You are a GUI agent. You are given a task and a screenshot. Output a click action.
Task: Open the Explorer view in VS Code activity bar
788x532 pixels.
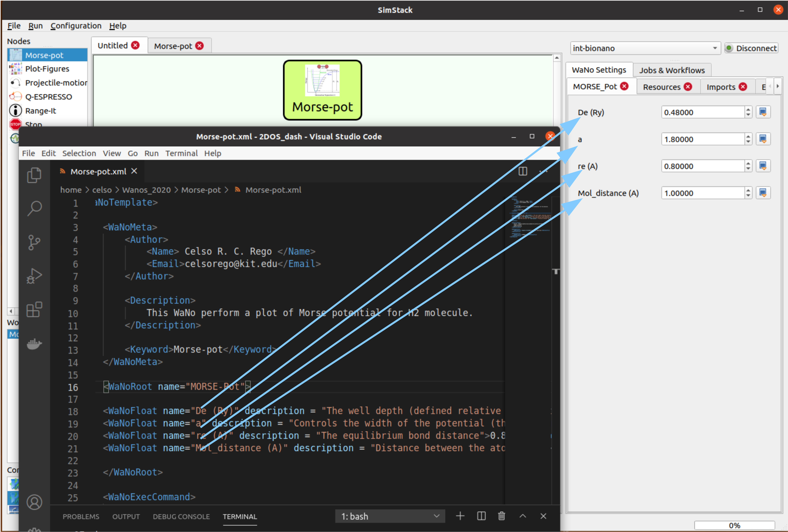34,175
